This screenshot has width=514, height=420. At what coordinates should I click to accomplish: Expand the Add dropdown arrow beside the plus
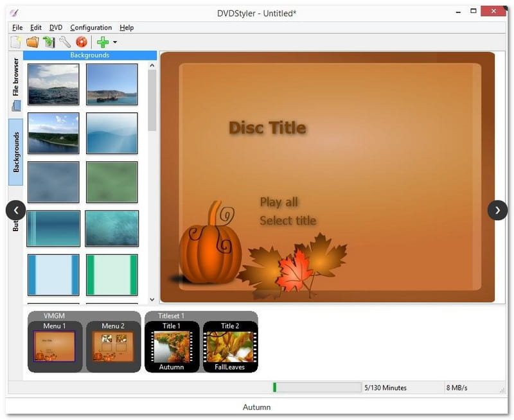click(x=115, y=42)
